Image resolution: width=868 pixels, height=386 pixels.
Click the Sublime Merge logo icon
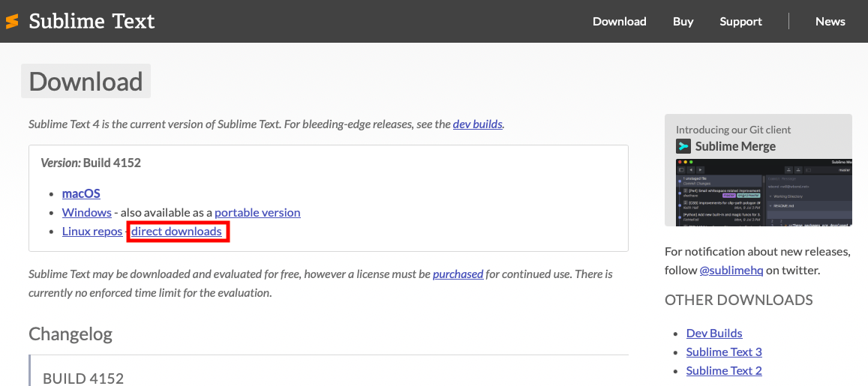click(683, 146)
